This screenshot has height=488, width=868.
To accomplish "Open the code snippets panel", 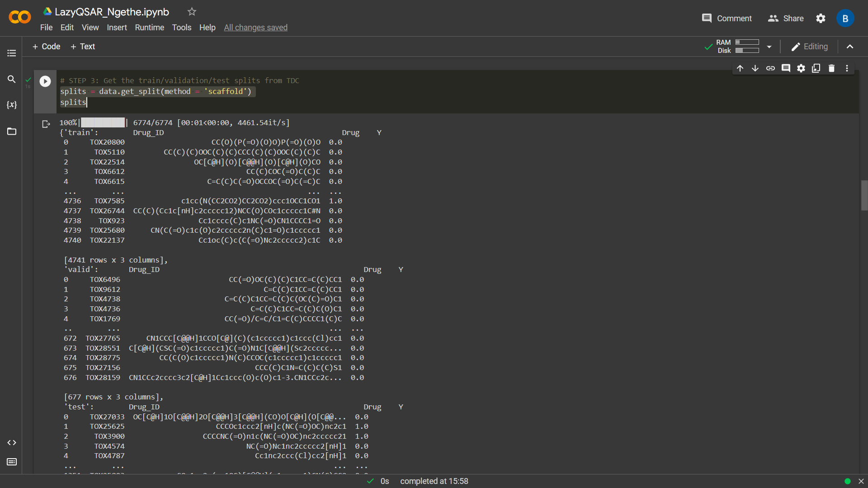I will click(11, 443).
